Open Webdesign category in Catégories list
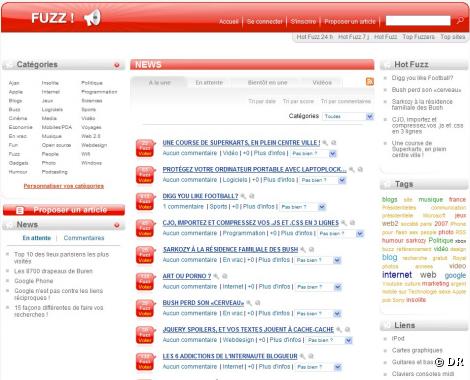 (x=94, y=145)
